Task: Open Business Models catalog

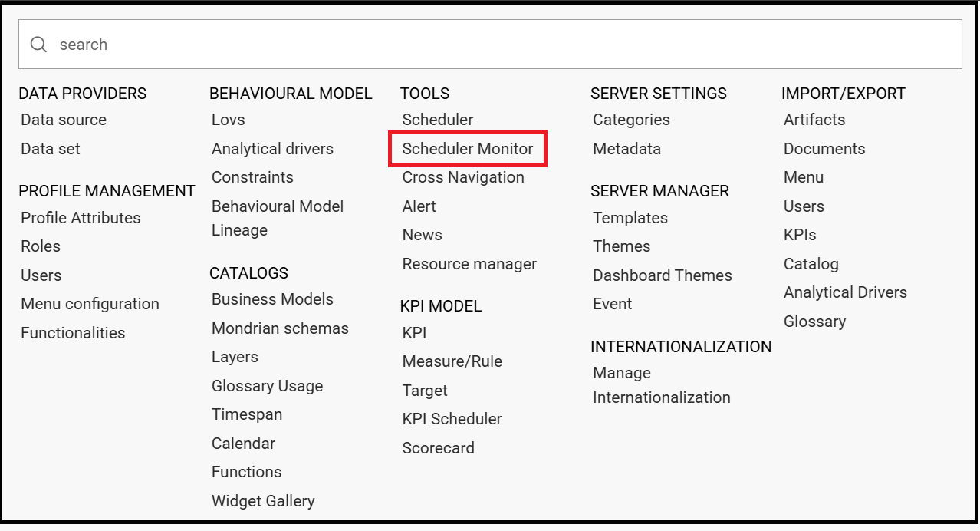Action: pyautogui.click(x=272, y=299)
